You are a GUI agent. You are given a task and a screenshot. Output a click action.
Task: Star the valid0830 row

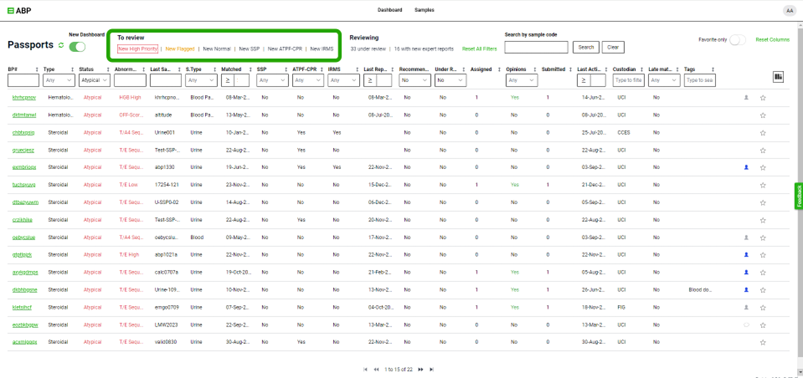coord(763,342)
